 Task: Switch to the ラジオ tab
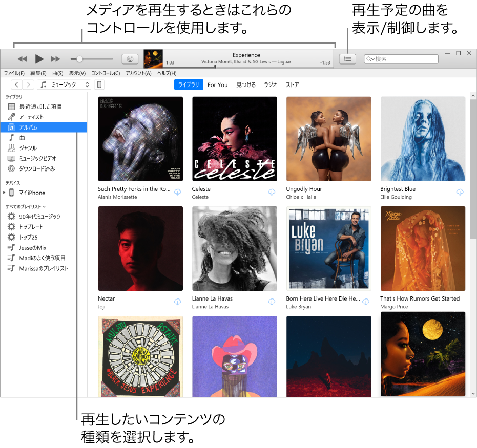[x=271, y=85]
